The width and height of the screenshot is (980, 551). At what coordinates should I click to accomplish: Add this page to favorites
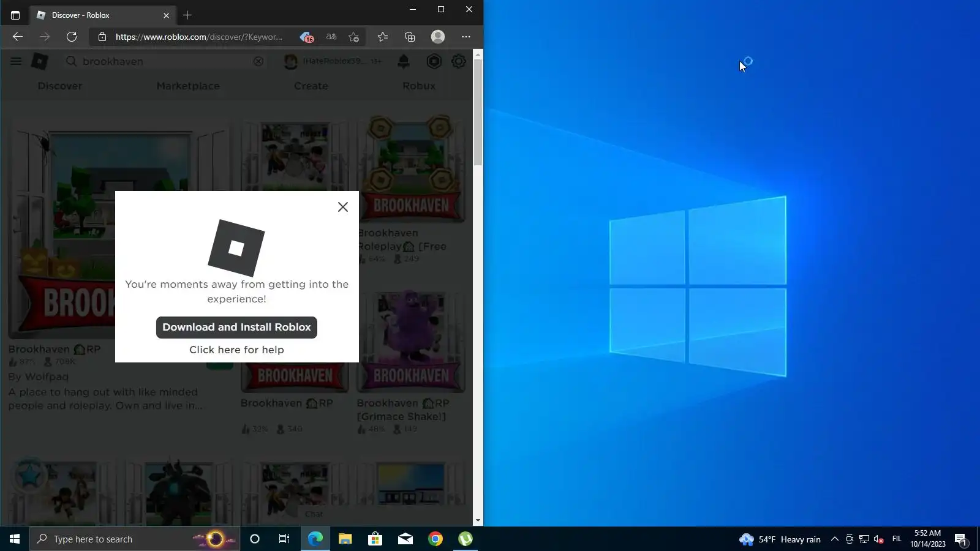coord(354,37)
